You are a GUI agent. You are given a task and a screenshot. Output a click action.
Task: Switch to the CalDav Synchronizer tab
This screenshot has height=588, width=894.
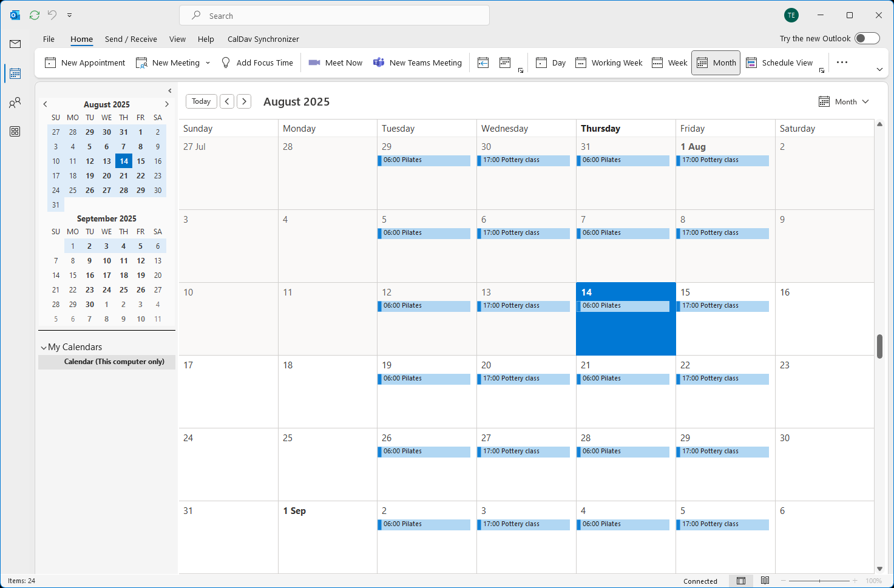point(263,39)
